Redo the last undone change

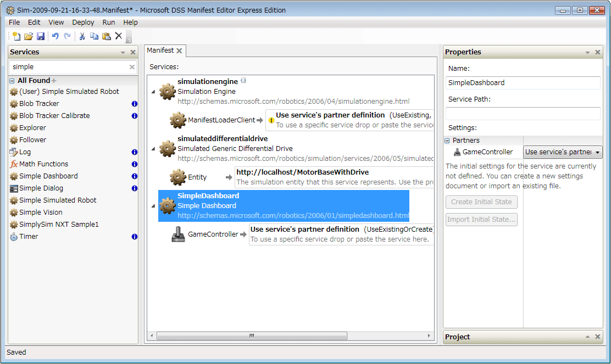pos(68,36)
